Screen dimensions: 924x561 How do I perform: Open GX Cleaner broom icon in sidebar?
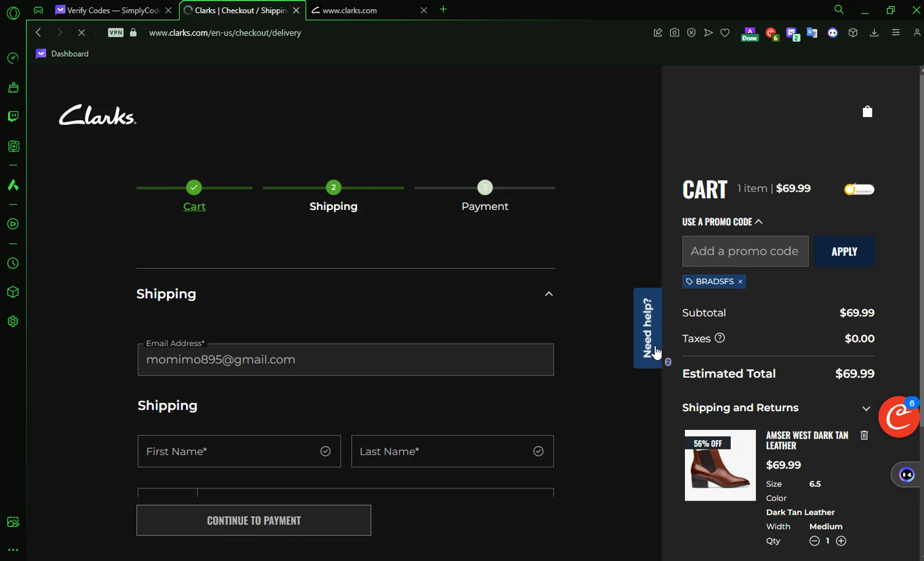click(x=13, y=87)
